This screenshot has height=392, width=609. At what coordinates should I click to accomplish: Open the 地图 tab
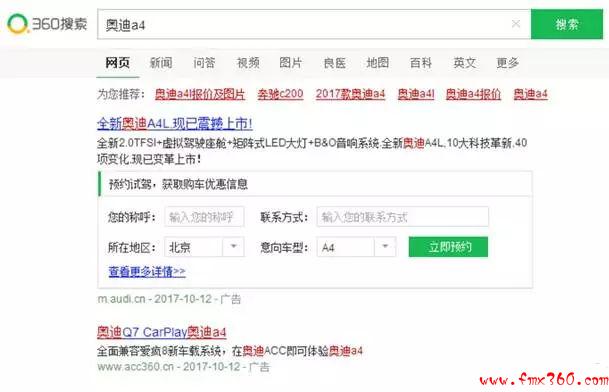pyautogui.click(x=378, y=63)
